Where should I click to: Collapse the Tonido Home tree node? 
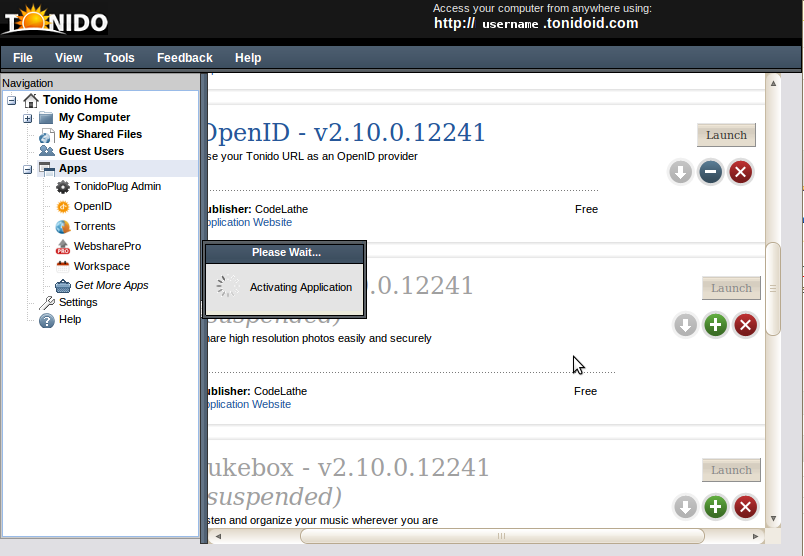click(x=11, y=100)
